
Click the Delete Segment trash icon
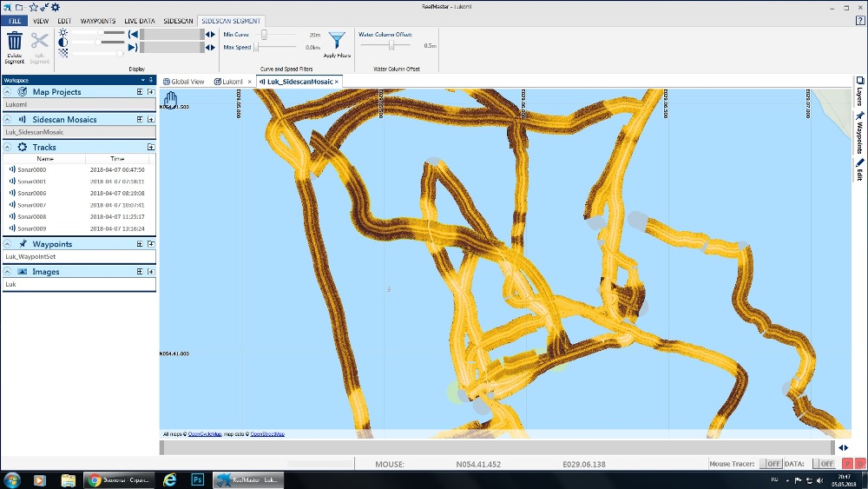click(x=15, y=41)
